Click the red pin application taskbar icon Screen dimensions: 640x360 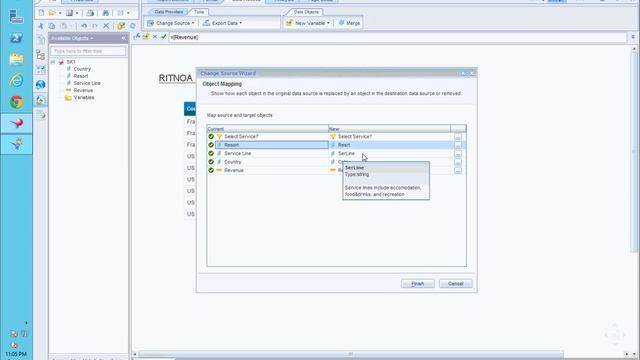16,123
